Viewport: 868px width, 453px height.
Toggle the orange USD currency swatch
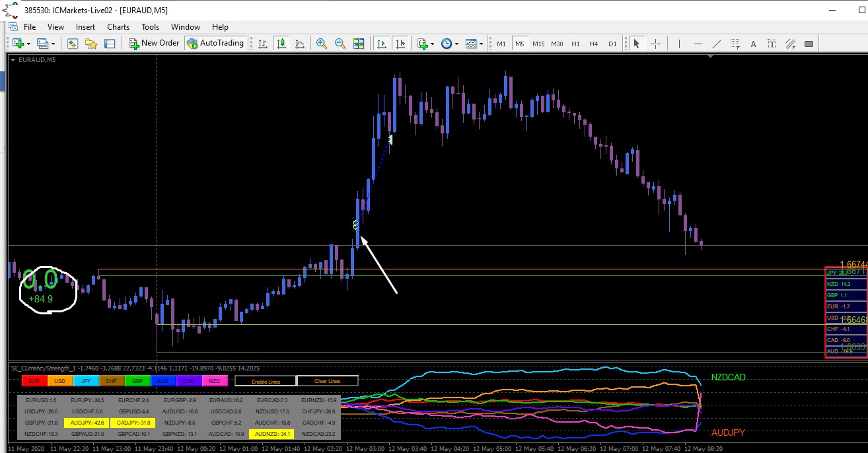60,381
